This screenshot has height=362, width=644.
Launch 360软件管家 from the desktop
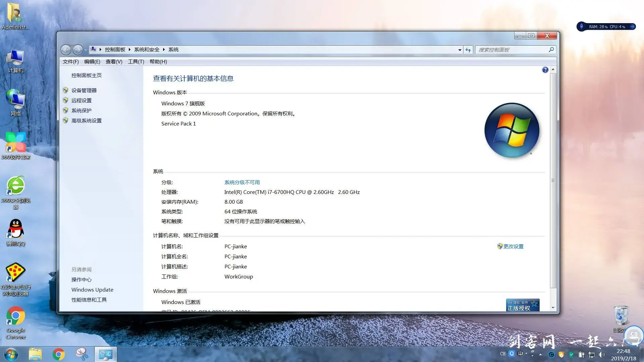click(15, 146)
